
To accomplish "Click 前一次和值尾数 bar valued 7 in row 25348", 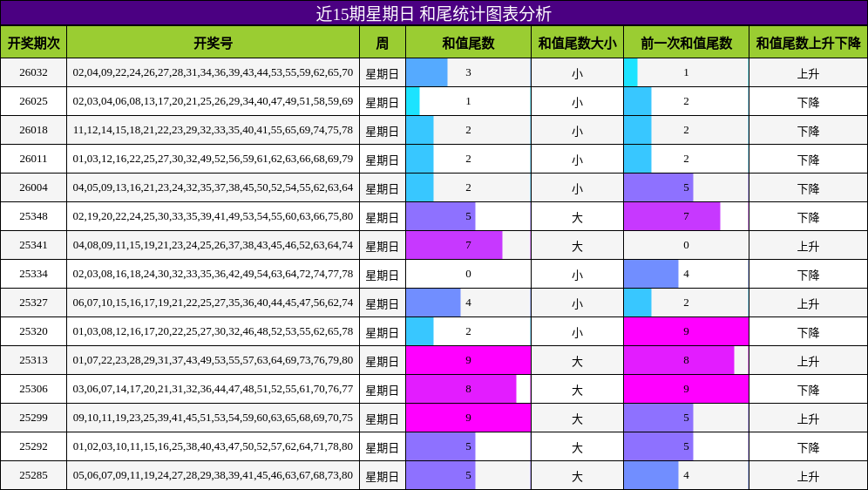I will pos(673,216).
